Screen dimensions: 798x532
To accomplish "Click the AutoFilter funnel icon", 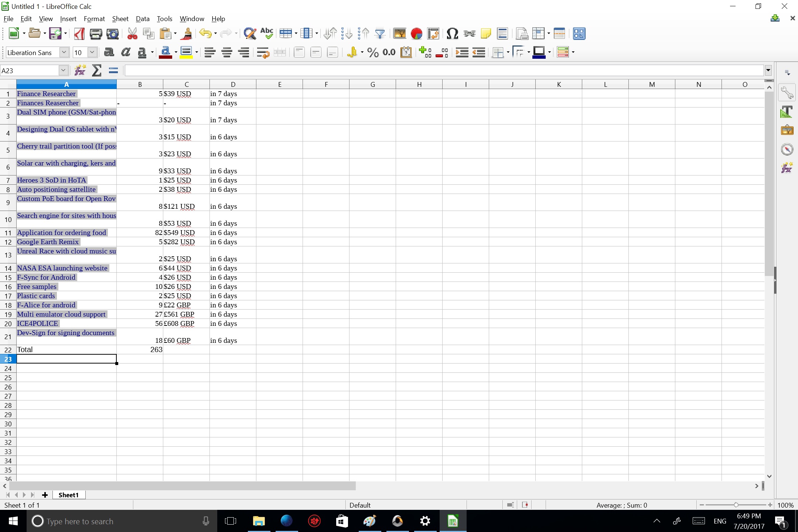I will (x=380, y=34).
